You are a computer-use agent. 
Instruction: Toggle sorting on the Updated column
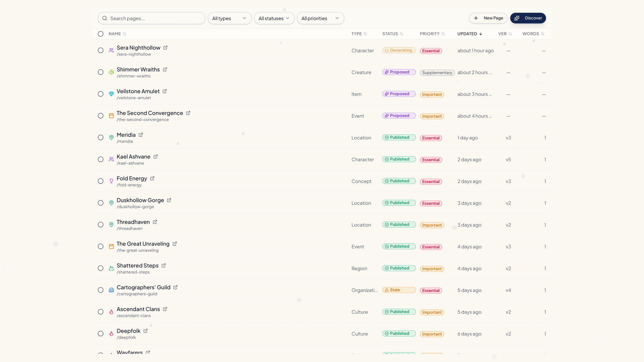(469, 34)
